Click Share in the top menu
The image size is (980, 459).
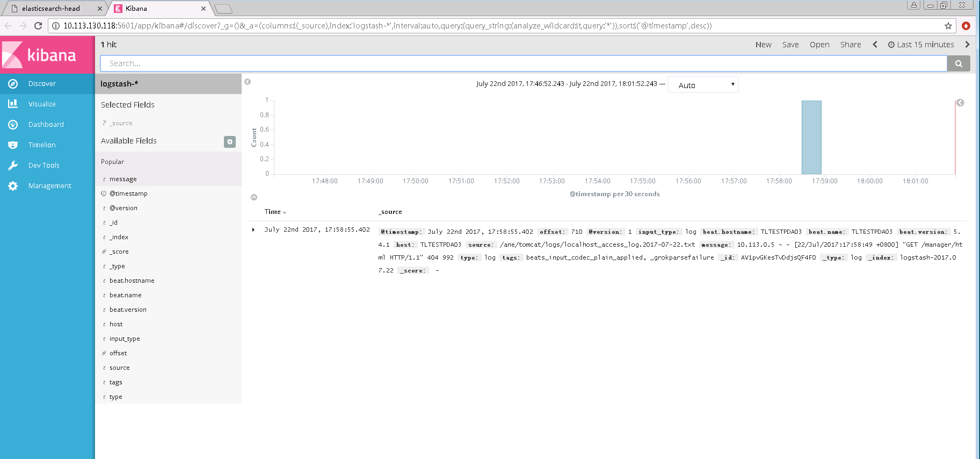851,45
